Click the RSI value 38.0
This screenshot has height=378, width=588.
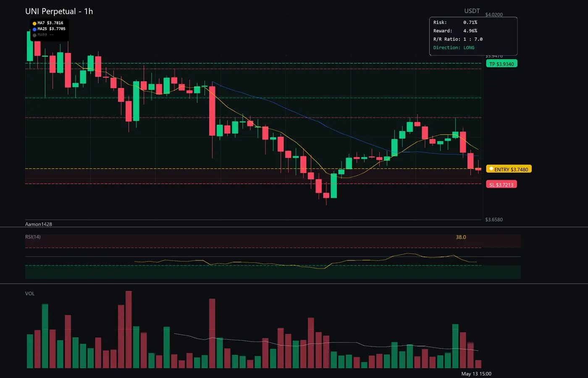pyautogui.click(x=461, y=237)
